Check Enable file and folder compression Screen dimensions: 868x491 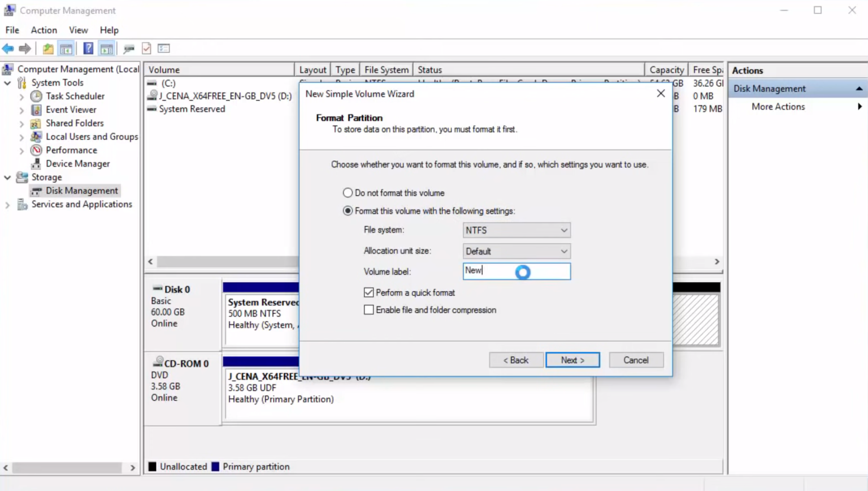[368, 310]
